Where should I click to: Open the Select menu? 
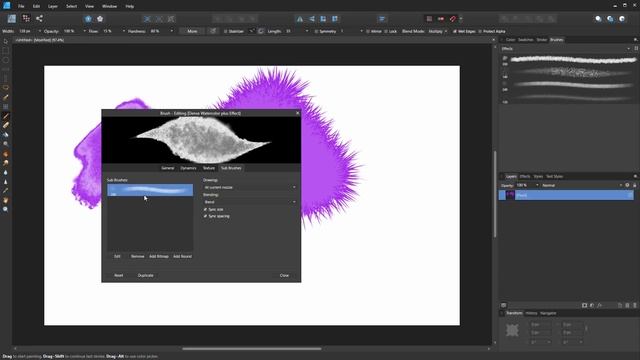point(71,6)
